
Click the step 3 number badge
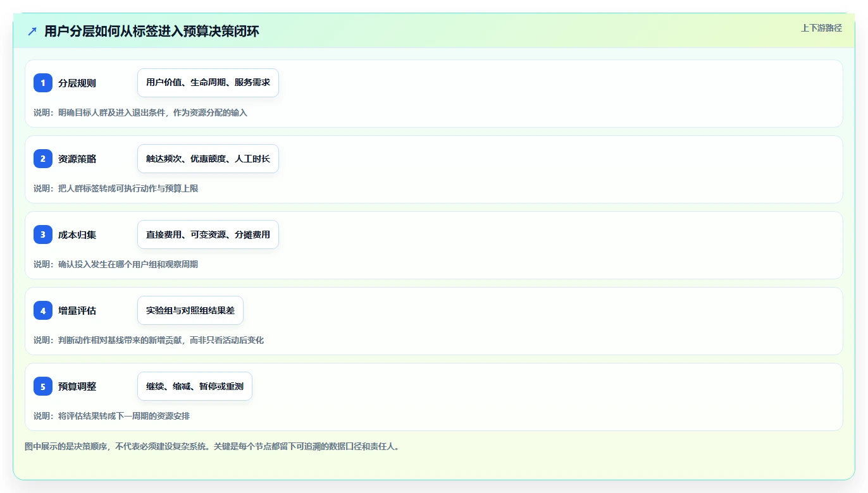coord(43,234)
